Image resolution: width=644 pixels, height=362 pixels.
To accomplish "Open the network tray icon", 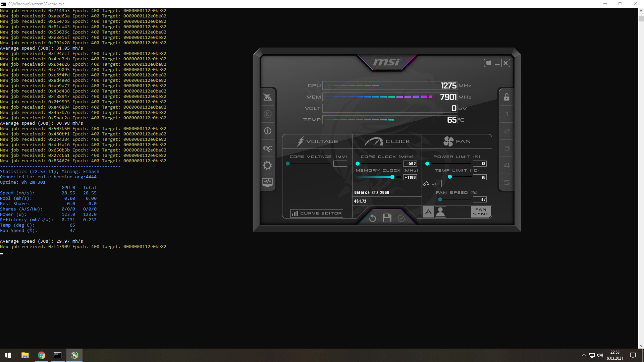I will pyautogui.click(x=592, y=355).
